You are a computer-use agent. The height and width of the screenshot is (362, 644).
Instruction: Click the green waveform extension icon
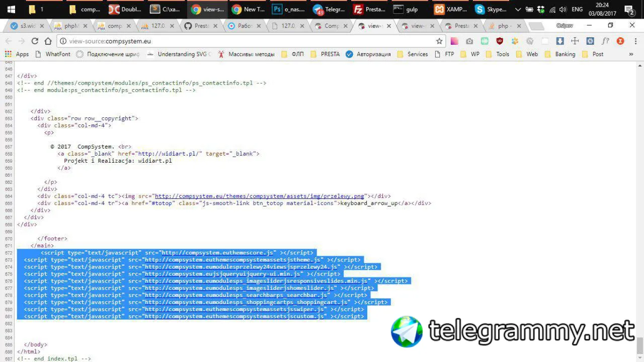point(485,41)
